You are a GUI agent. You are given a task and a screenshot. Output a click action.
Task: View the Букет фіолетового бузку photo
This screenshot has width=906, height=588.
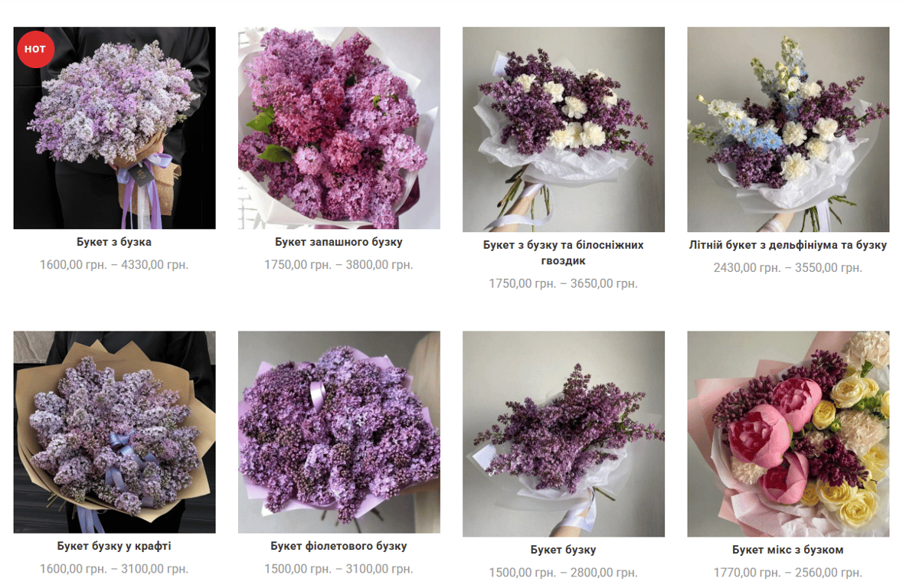(339, 432)
